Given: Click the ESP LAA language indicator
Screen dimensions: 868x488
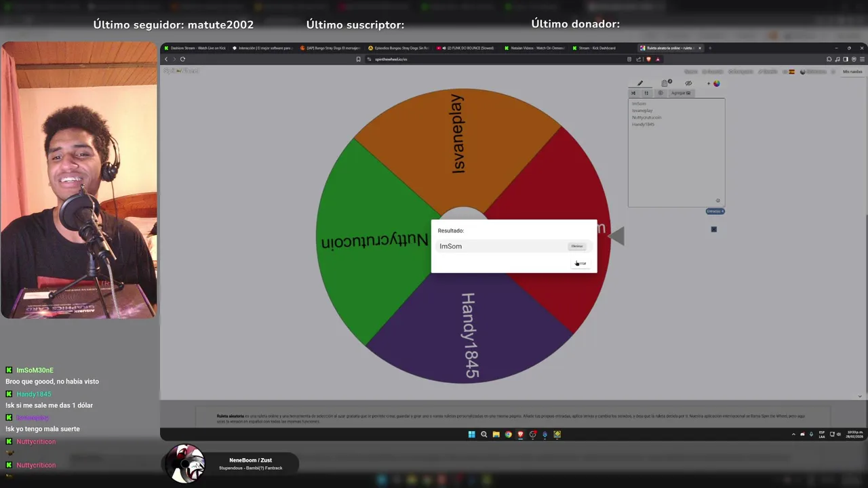Looking at the screenshot, I should [x=822, y=434].
